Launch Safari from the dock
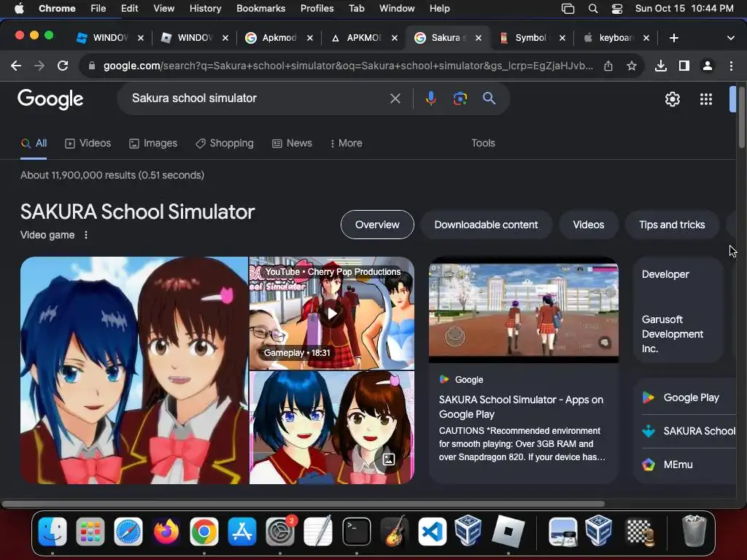Viewport: 747px width, 560px height. click(128, 532)
